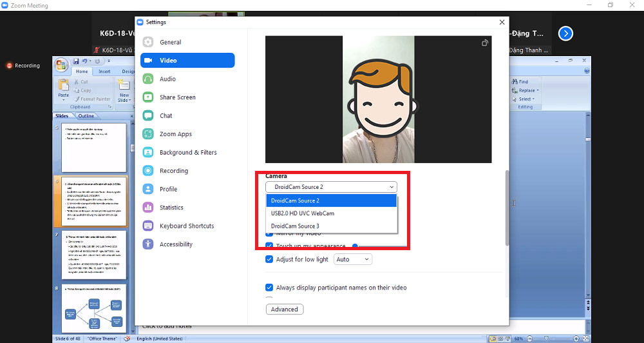
Task: Click English (United States) in status bar
Action: click(160, 339)
